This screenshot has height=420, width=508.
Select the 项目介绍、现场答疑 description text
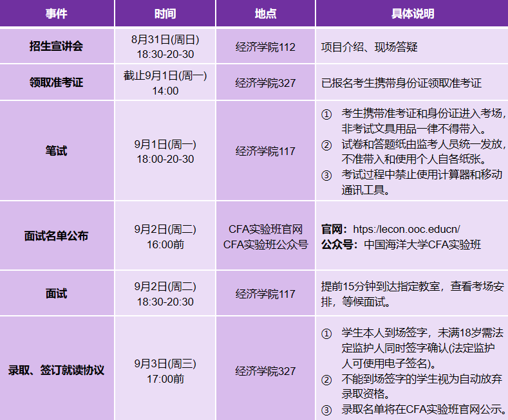[x=364, y=47]
